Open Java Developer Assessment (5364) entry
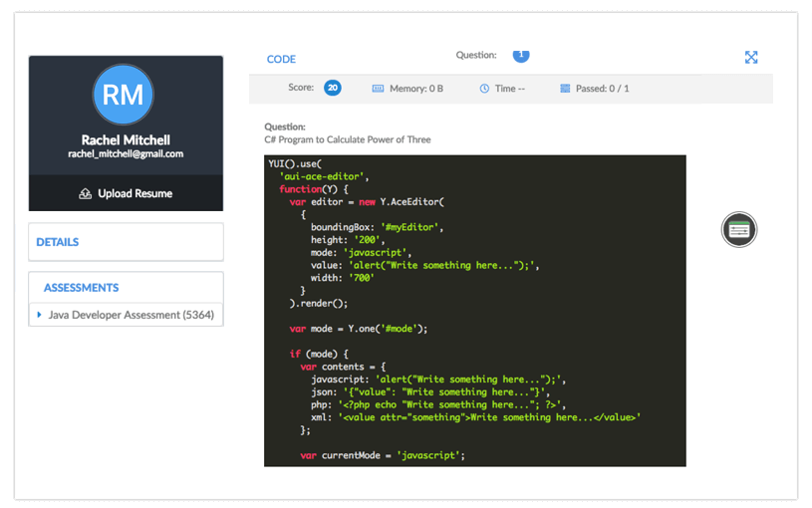The image size is (812, 508). (x=131, y=315)
